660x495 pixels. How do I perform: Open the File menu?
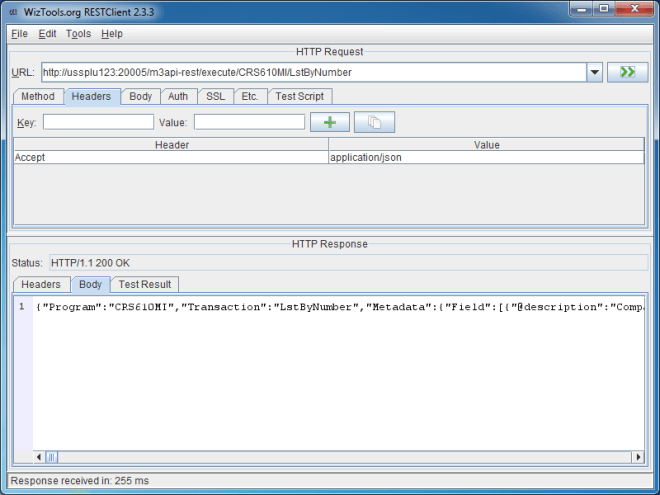point(19,33)
